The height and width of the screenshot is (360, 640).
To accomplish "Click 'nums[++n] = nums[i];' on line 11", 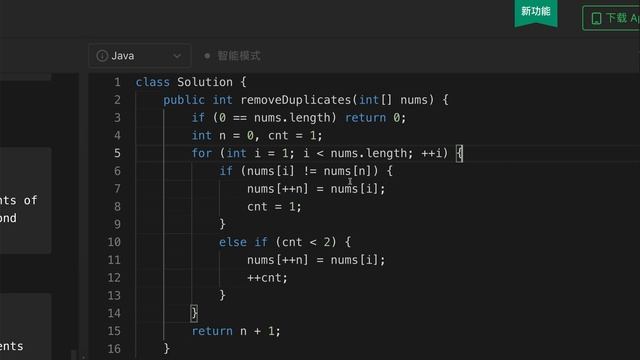I will [316, 260].
